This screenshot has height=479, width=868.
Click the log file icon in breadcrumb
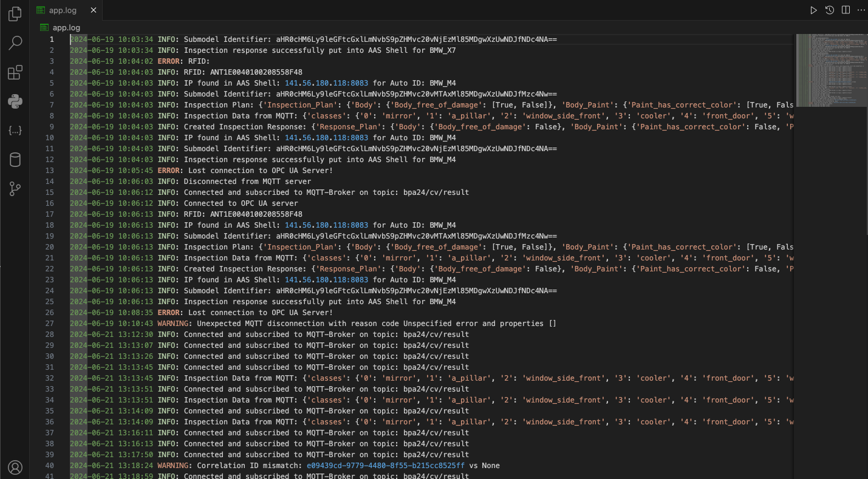tap(44, 27)
